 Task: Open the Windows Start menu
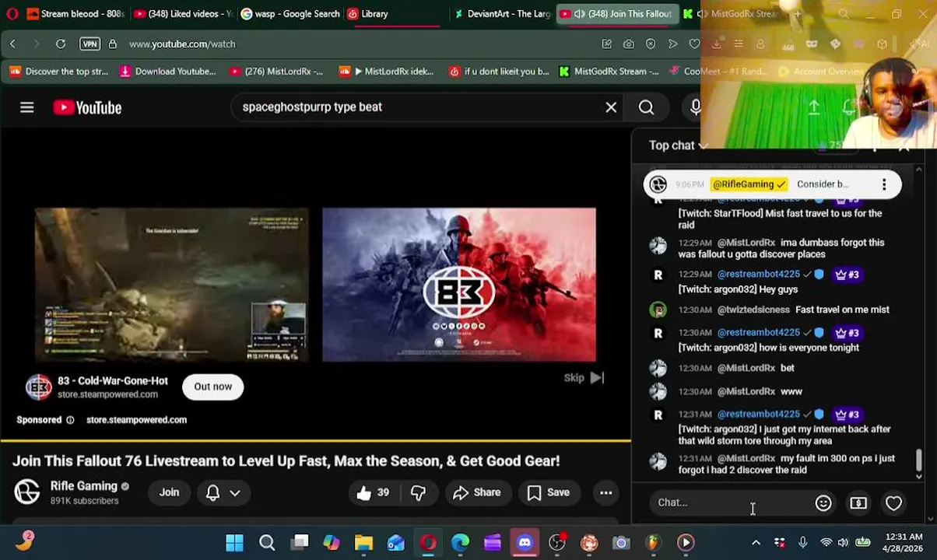click(234, 543)
